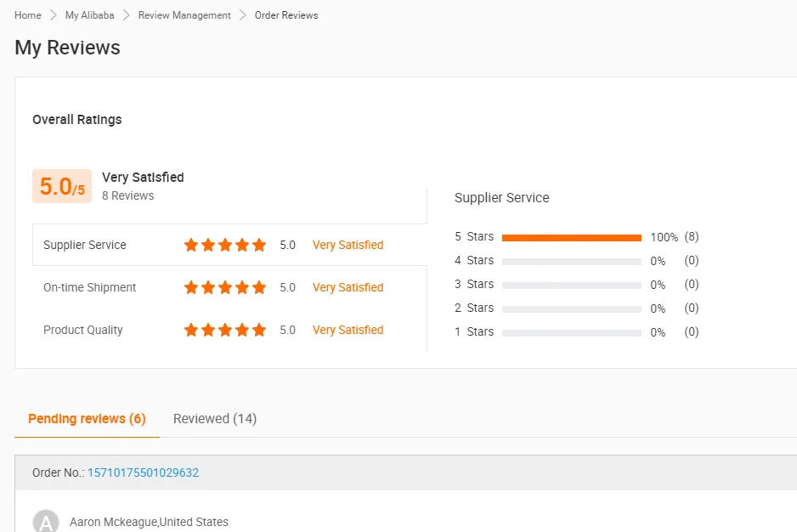Click the 4 Stars empty rating bar
This screenshot has height=532, width=797.
coord(571,261)
